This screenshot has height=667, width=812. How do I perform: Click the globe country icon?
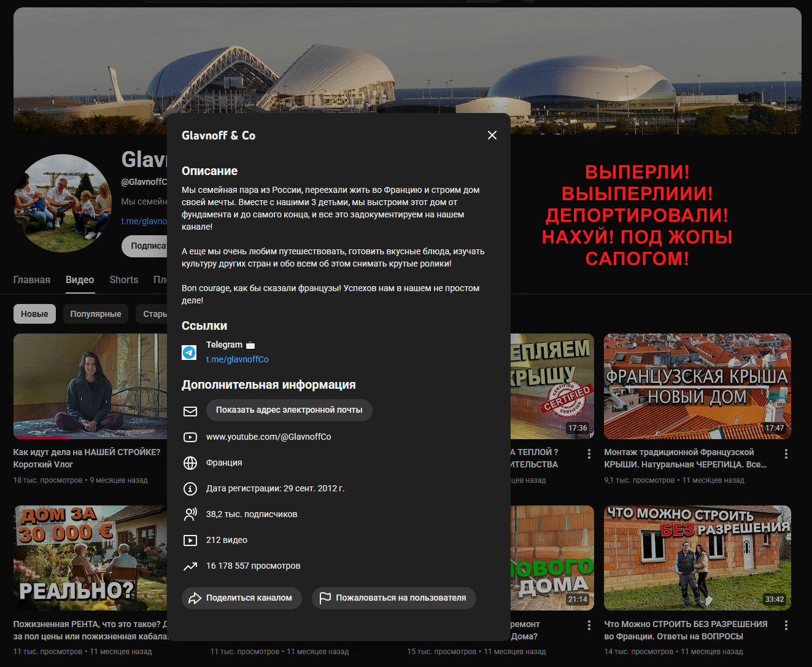click(x=190, y=463)
